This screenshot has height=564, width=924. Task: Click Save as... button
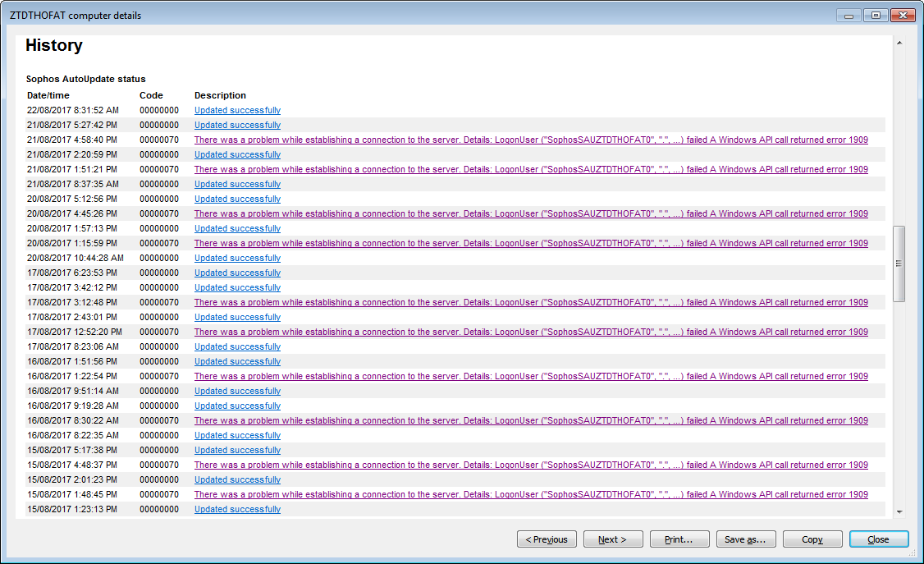click(x=746, y=539)
